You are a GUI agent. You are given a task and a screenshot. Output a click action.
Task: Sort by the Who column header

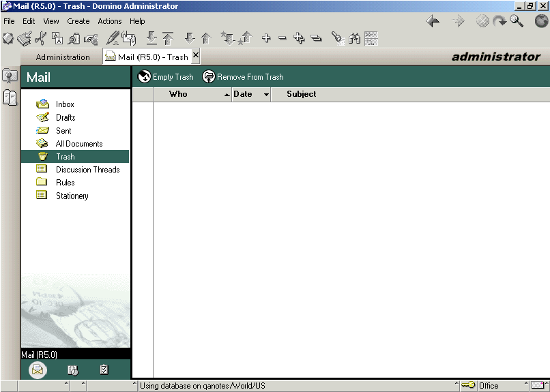(178, 94)
